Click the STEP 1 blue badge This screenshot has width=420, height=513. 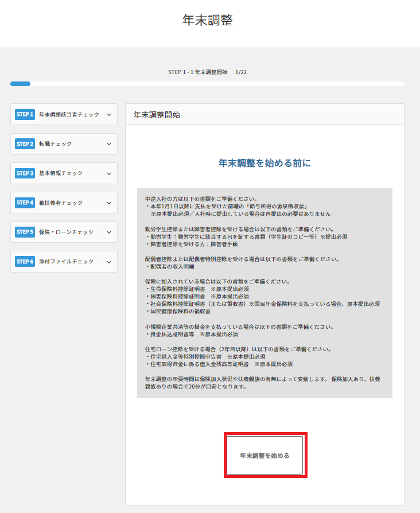[x=25, y=114]
